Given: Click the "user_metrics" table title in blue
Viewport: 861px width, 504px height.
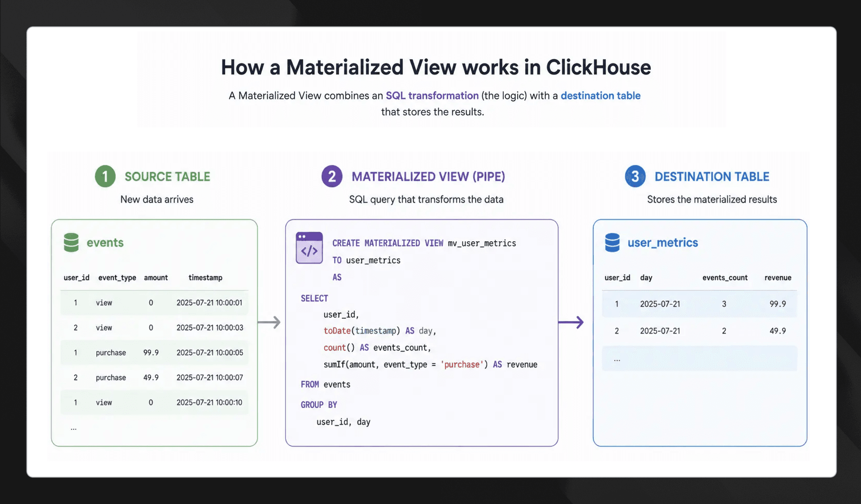Looking at the screenshot, I should 663,243.
